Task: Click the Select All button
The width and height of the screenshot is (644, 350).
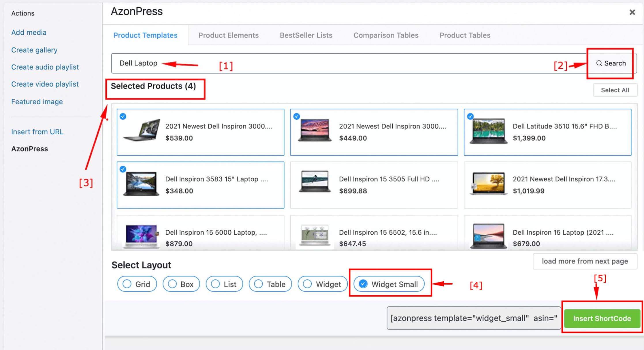Action: (x=615, y=90)
